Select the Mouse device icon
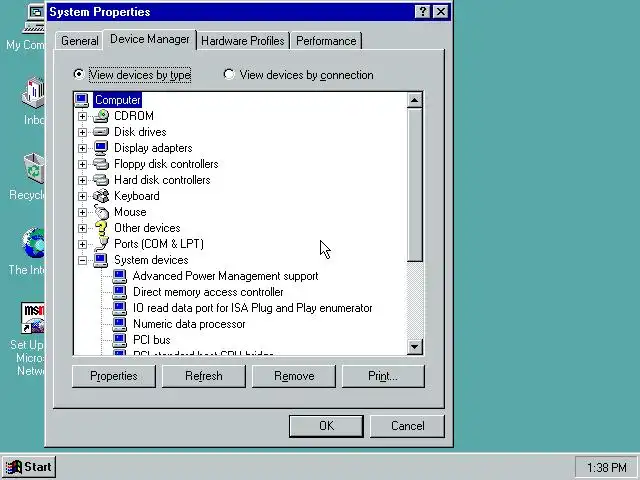The width and height of the screenshot is (640, 480). (x=101, y=212)
